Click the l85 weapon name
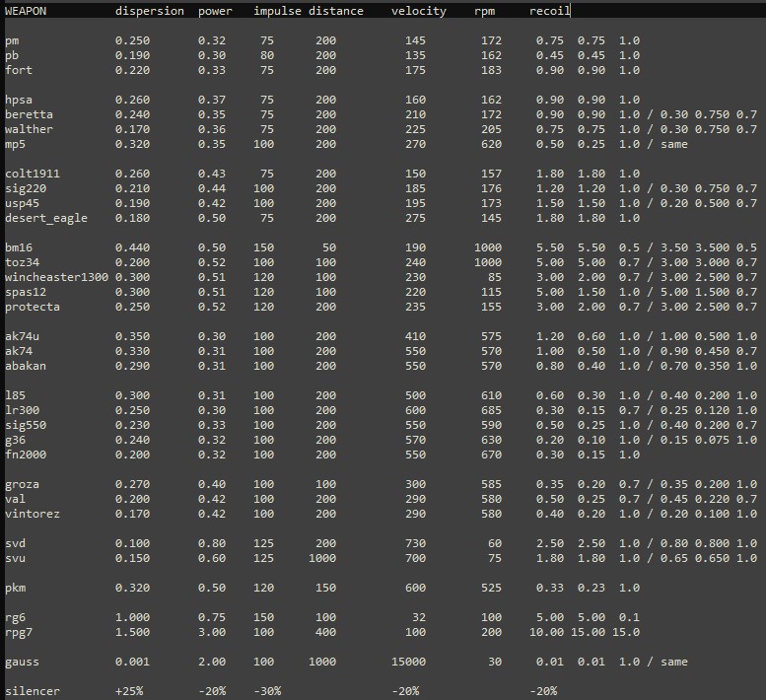766x700 pixels. (x=15, y=395)
